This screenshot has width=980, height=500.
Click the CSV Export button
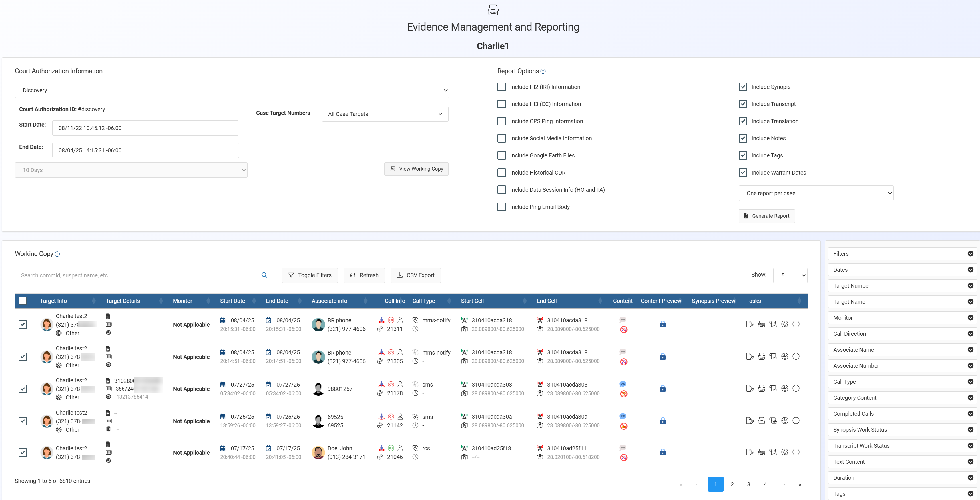415,275
